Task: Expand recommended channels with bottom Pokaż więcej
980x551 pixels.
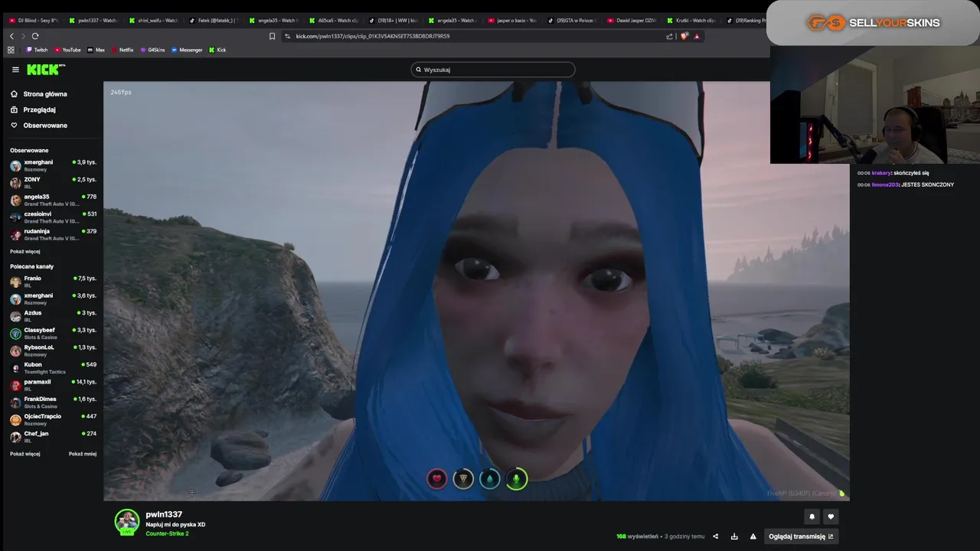Action: (x=25, y=454)
